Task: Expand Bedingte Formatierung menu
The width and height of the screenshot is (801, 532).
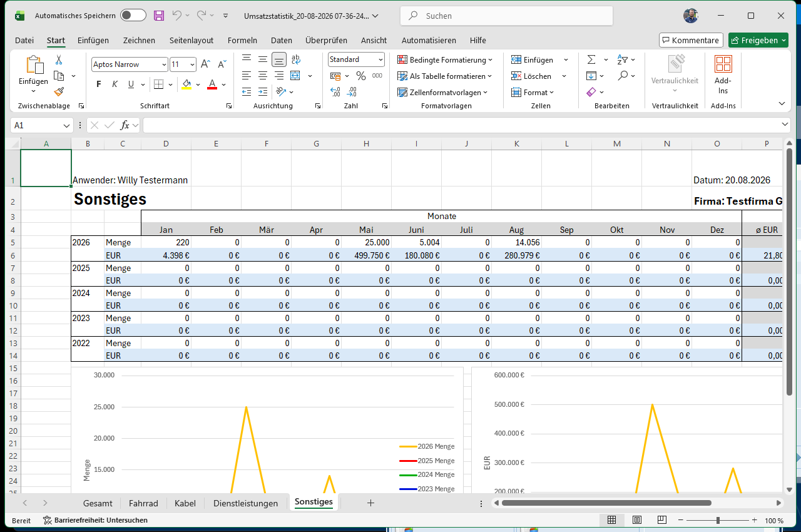Action: (x=445, y=60)
